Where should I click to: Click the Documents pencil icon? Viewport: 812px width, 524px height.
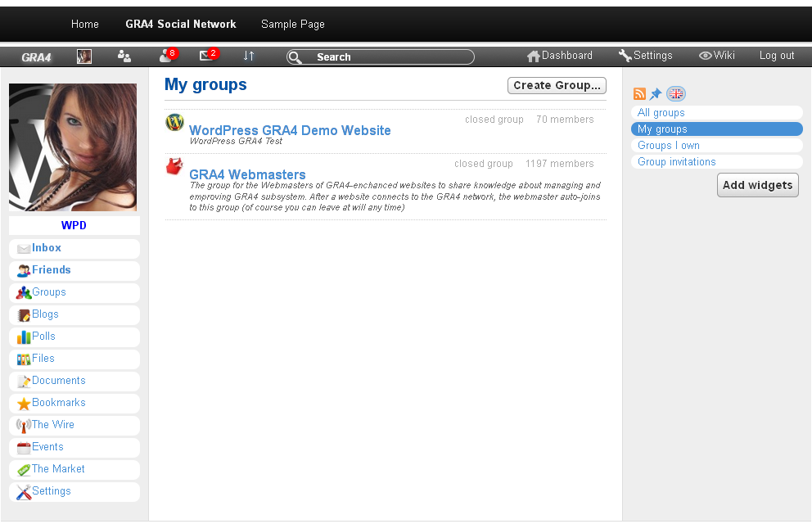pos(24,382)
